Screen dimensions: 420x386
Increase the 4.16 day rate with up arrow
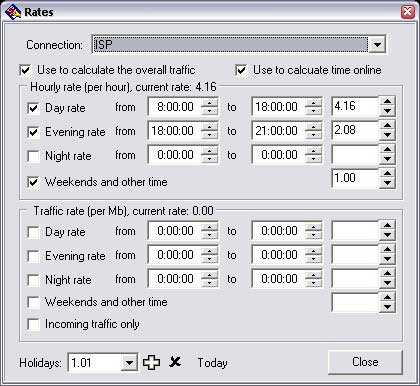[x=387, y=101]
